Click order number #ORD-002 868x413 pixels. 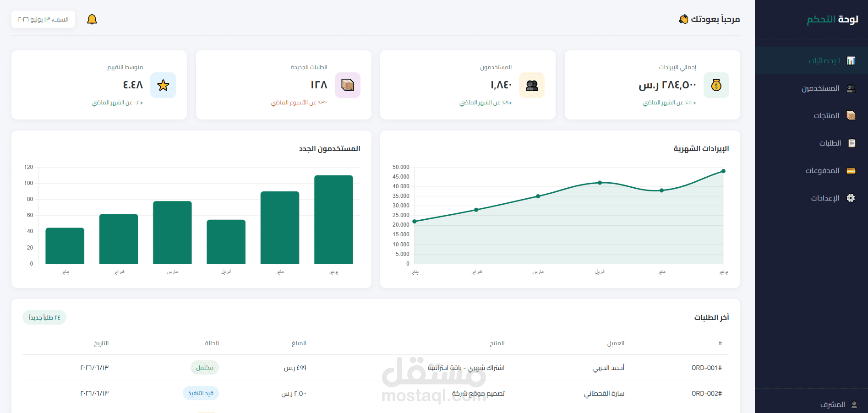(707, 393)
